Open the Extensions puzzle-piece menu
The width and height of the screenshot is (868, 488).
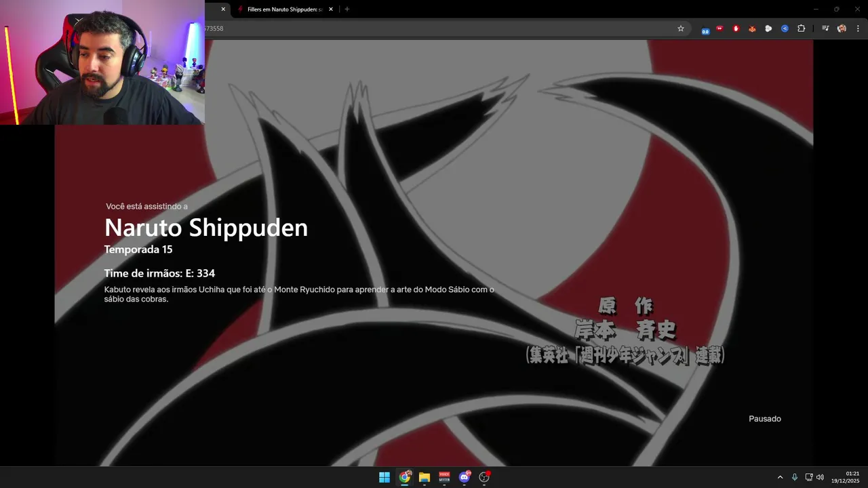[801, 28]
